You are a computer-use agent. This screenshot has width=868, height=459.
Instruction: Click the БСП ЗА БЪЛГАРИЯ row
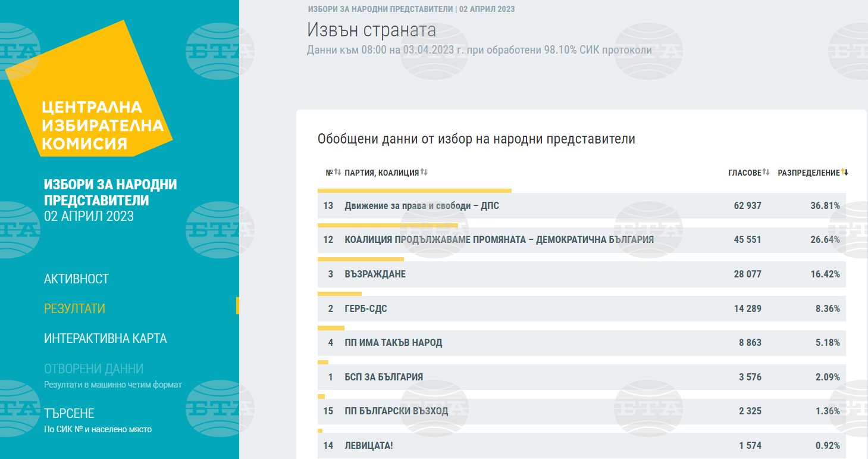384,377
